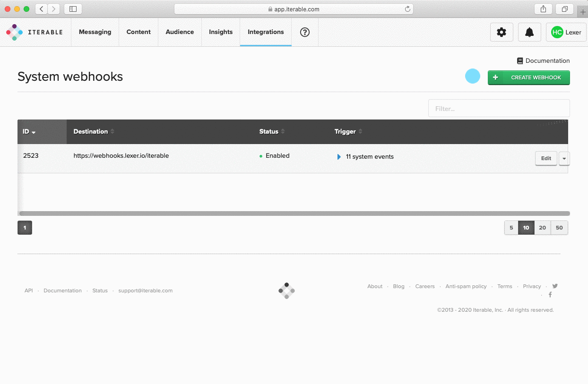Expand the 11 system events triangle
Image resolution: width=588 pixels, height=384 pixels.
(x=339, y=157)
